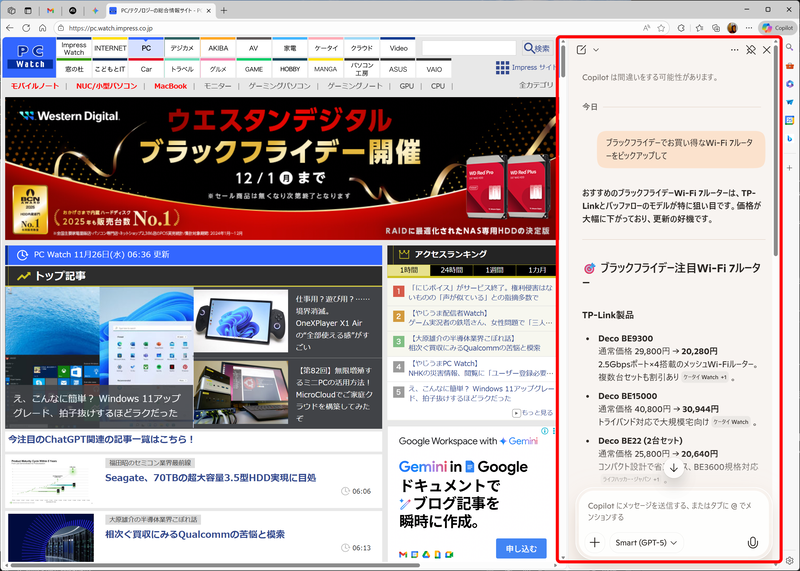This screenshot has height=571, width=800.
Task: Open Copilot pane more options ellipsis
Action: pyautogui.click(x=734, y=49)
